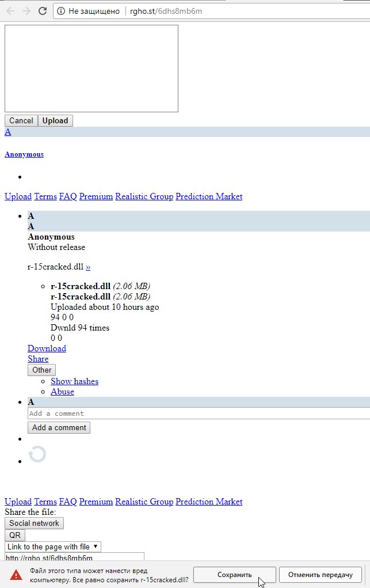Click the bold r-15cracked.dll (2.06 MB) first line
Image resolution: width=370 pixels, height=588 pixels.
(x=101, y=286)
